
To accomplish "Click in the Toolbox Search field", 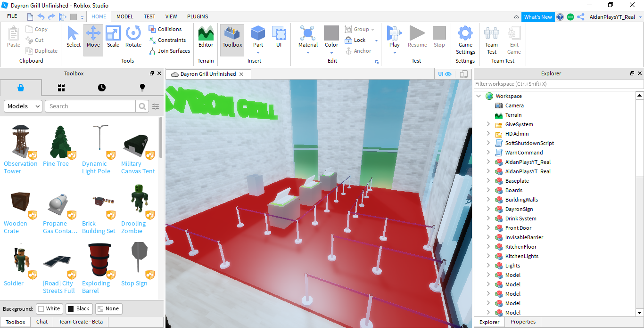I will coord(91,106).
